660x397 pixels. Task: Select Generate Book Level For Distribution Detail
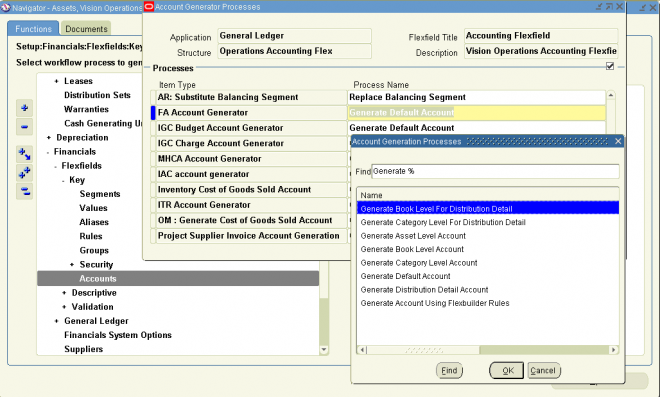pyautogui.click(x=487, y=209)
